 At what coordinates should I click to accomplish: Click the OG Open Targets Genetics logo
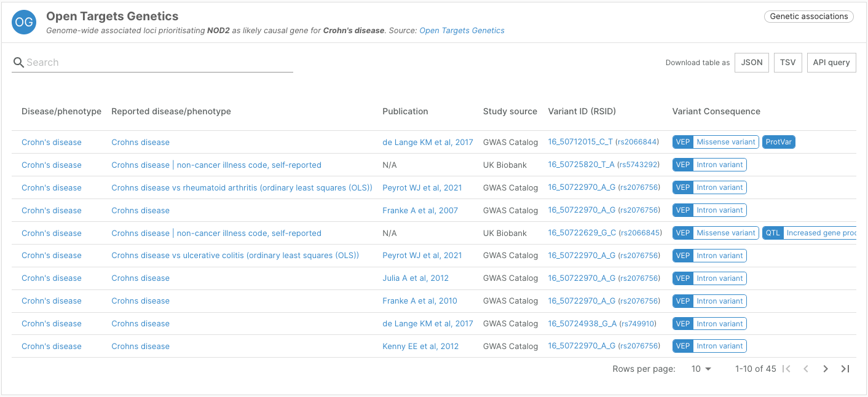click(x=24, y=22)
